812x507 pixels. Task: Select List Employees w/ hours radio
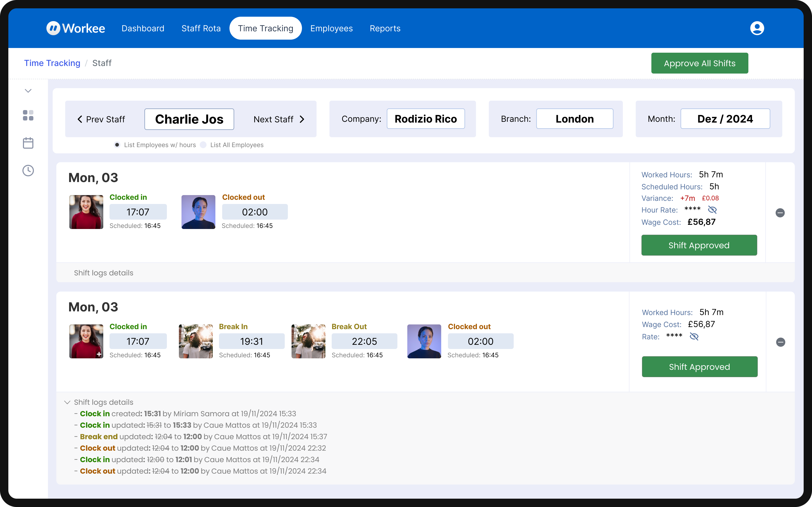[x=117, y=145]
